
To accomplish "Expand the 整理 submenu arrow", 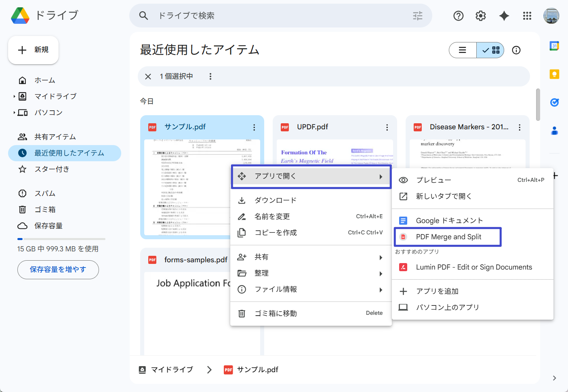I will tap(381, 274).
